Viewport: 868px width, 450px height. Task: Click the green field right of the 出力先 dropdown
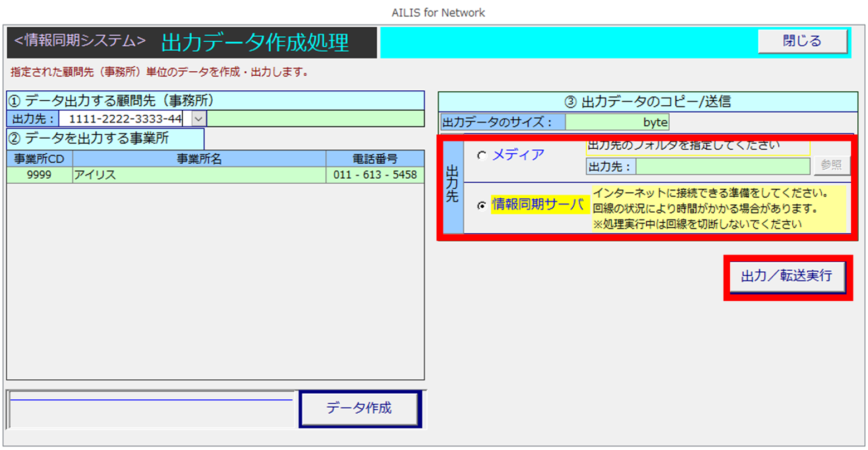tap(315, 119)
